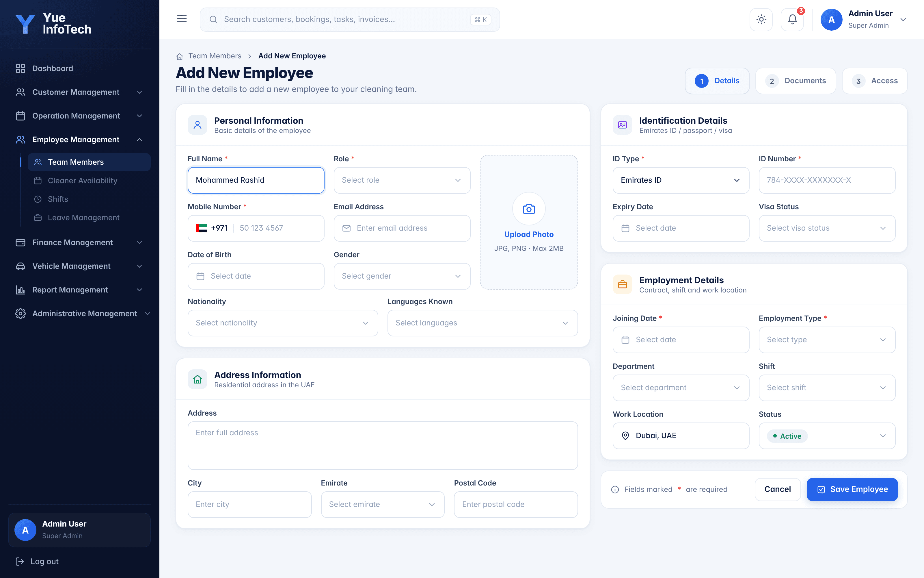The width and height of the screenshot is (924, 578).
Task: Open Cleaner Availability in sidebar
Action: click(89, 180)
